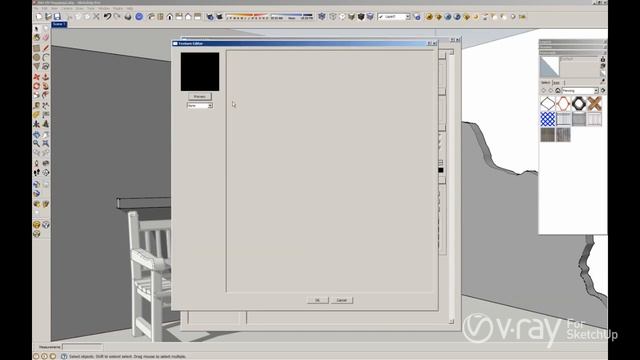Open the Edit menu

click(x=44, y=8)
